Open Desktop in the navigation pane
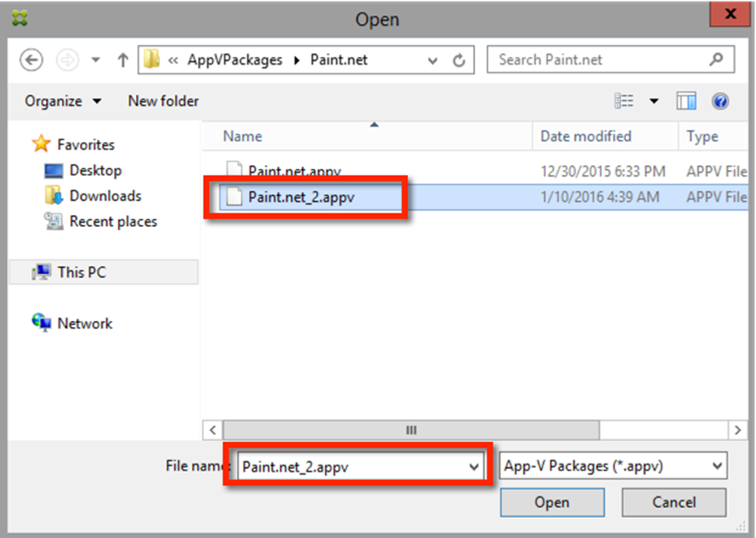 [x=95, y=170]
